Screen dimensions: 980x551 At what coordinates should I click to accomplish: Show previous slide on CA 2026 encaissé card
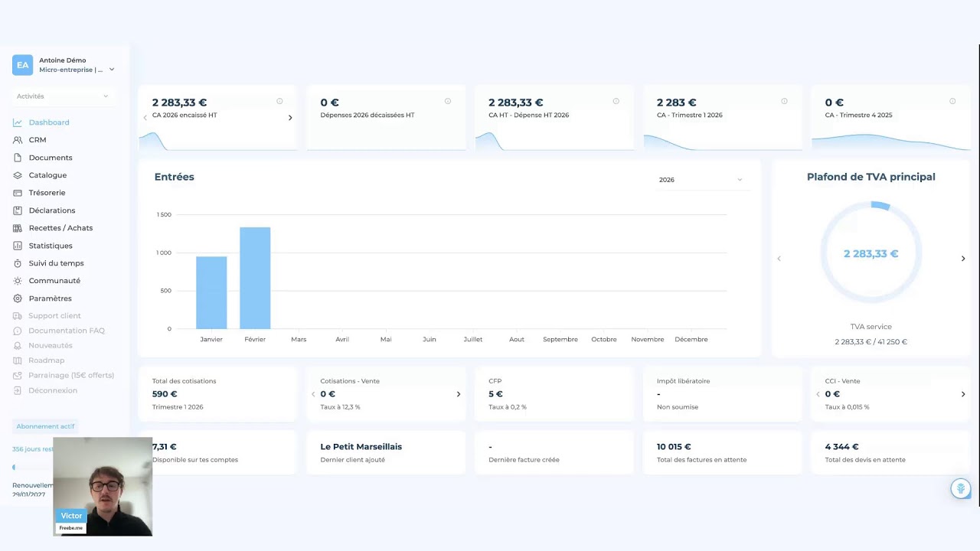(x=145, y=118)
